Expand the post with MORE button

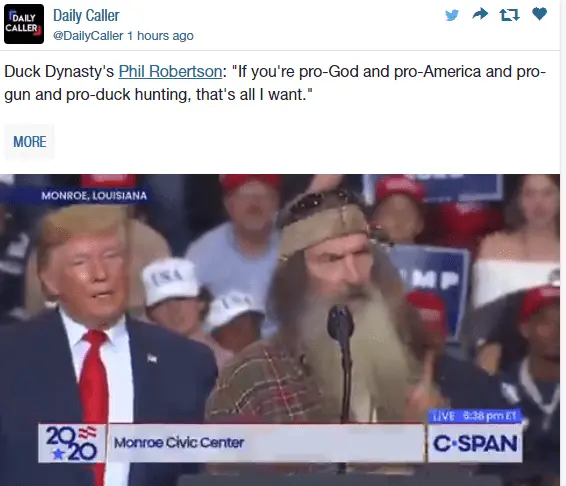pos(30,142)
